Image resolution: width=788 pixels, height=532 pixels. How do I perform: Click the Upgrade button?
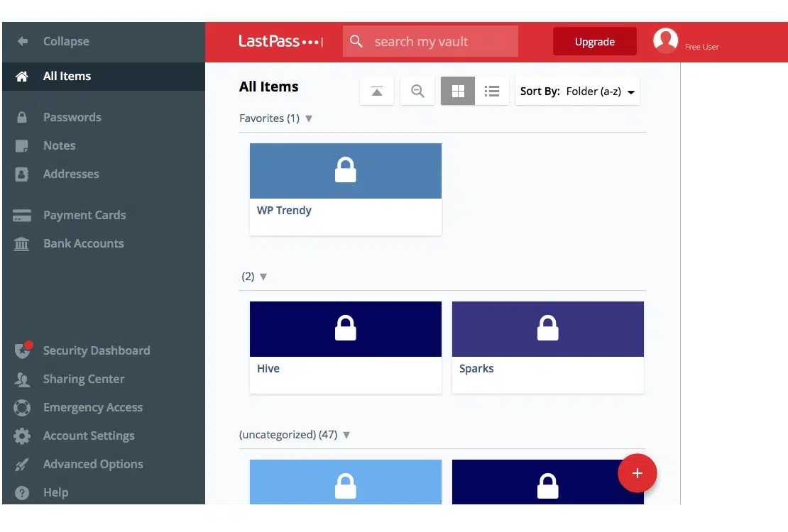(x=594, y=42)
